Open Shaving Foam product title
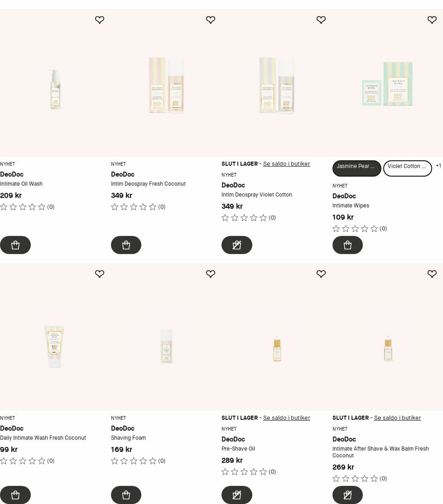Screen dimensions: 443x504 click(x=128, y=438)
